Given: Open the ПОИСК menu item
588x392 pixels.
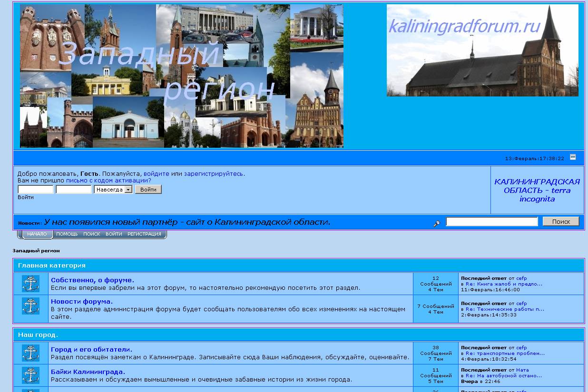Looking at the screenshot, I should pos(92,234).
